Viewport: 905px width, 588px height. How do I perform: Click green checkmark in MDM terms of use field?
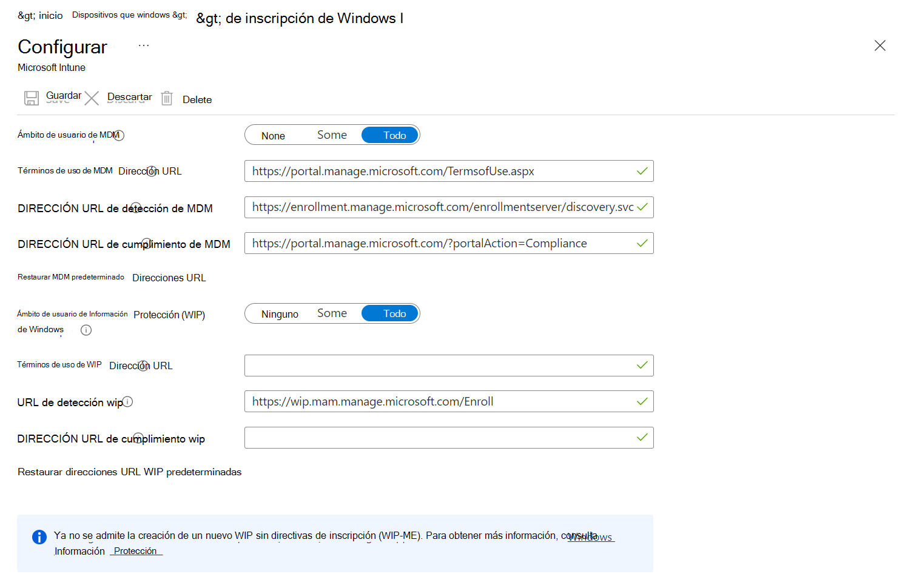pyautogui.click(x=642, y=171)
